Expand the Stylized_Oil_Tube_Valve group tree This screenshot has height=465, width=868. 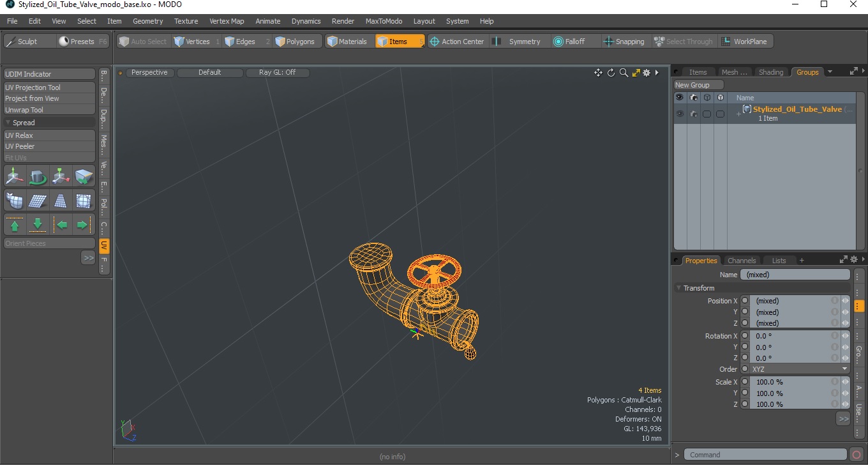[x=738, y=114]
